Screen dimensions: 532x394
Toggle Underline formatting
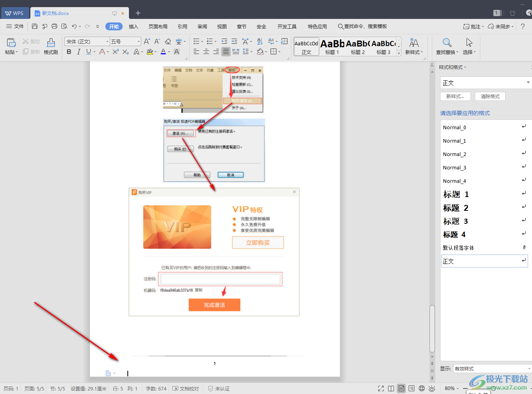click(x=88, y=52)
